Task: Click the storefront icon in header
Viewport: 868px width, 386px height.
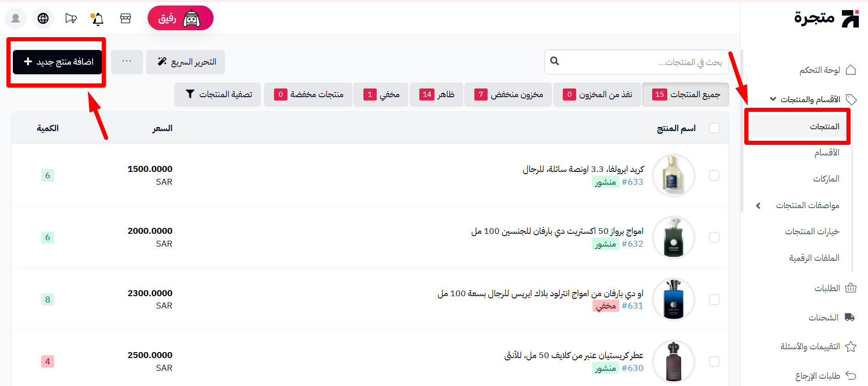Action: pos(126,18)
